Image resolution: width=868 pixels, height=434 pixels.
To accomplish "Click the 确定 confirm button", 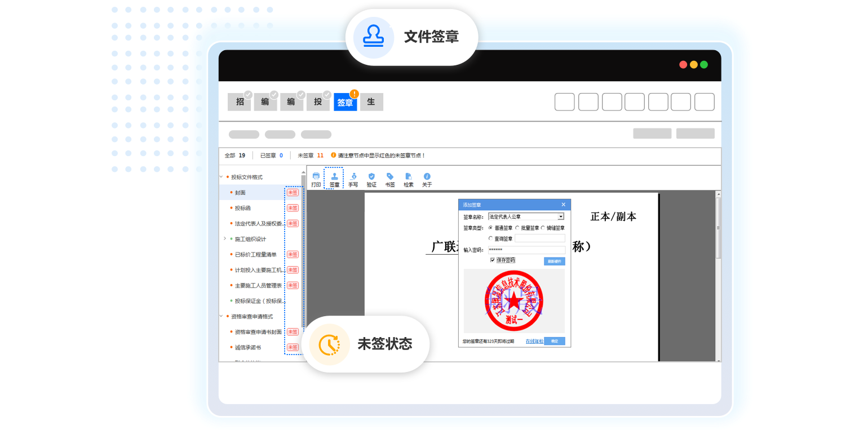I will (555, 341).
